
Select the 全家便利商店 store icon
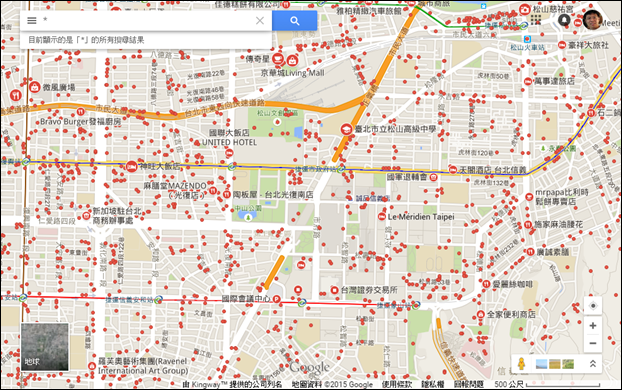(480, 315)
